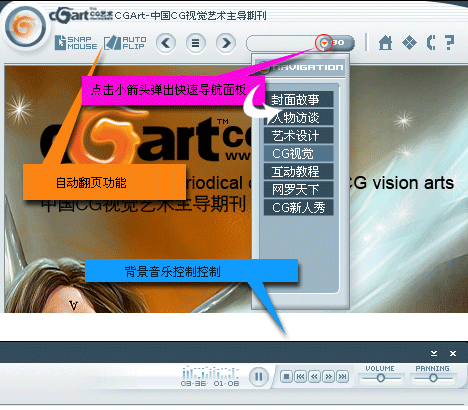
Task: Click the GO button
Action: tap(342, 43)
